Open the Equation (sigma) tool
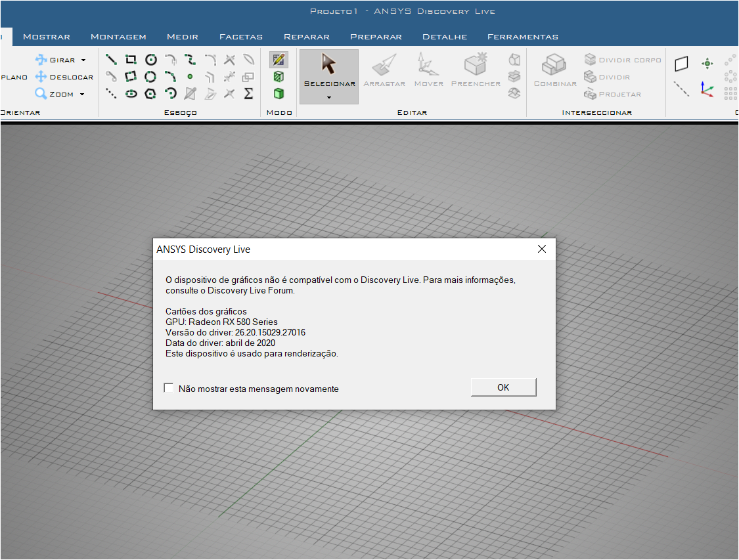The width and height of the screenshot is (739, 560). coord(248,93)
